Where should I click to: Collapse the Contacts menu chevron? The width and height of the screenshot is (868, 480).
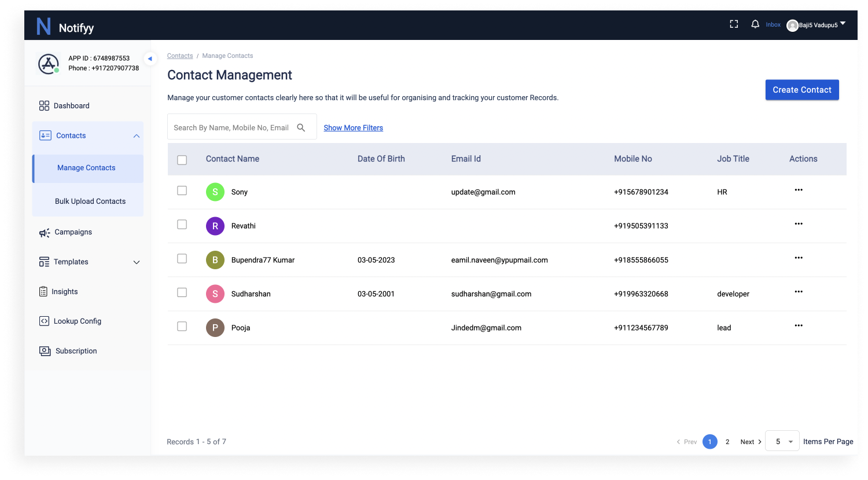(137, 136)
